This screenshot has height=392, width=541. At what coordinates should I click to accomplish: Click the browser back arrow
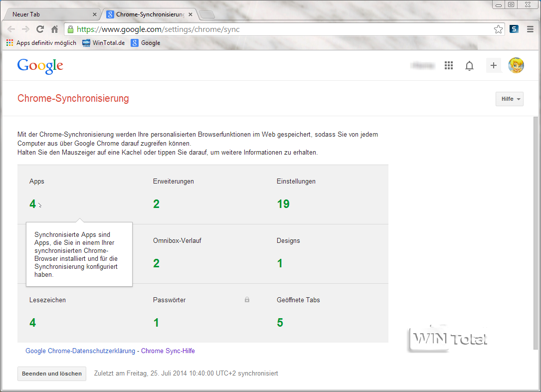(x=11, y=29)
